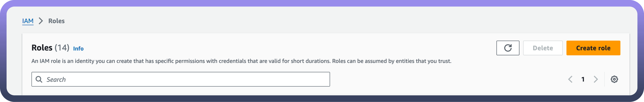Image resolution: width=644 pixels, height=102 pixels.
Task: Click the IAM role description sentence
Action: click(180, 61)
